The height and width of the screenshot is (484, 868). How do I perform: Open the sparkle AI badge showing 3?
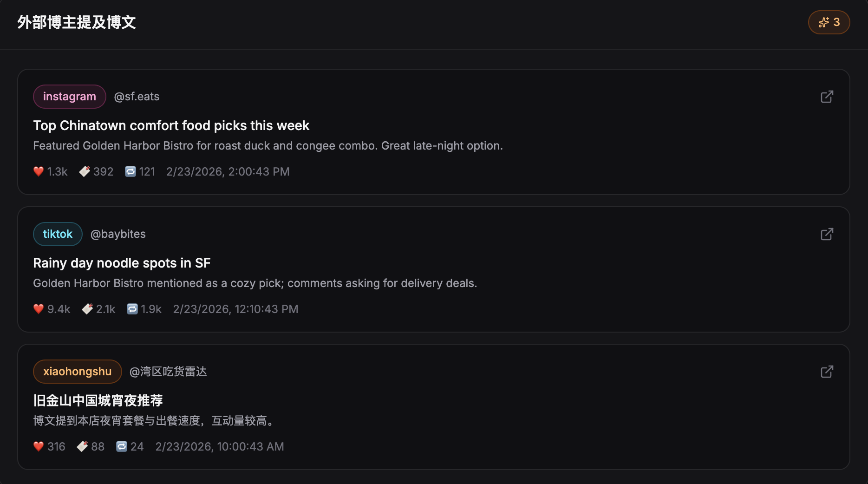[829, 22]
